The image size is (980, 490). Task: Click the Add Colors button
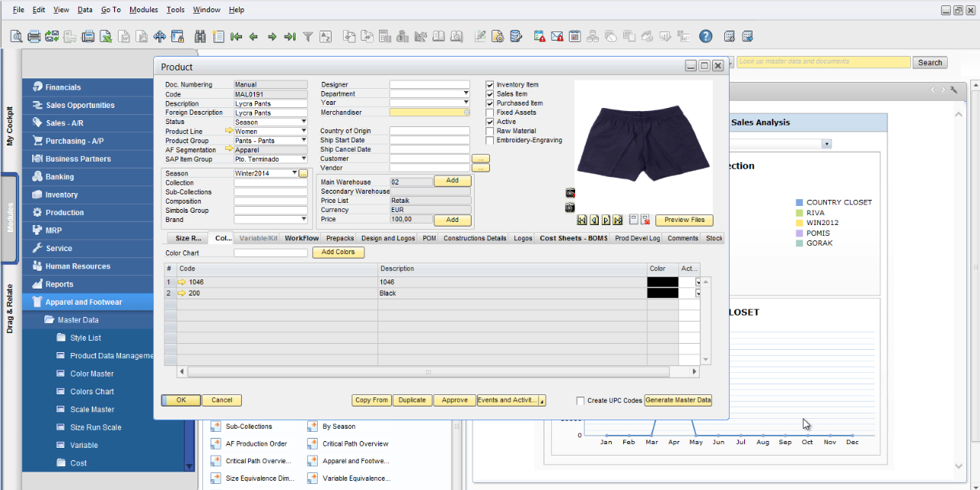pyautogui.click(x=338, y=252)
